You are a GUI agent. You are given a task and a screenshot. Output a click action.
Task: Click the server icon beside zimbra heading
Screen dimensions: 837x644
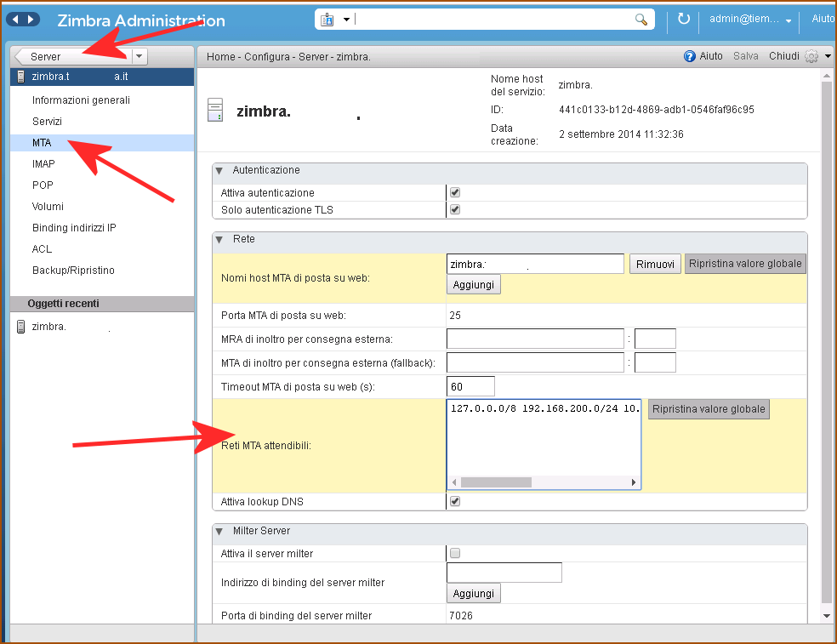point(215,110)
